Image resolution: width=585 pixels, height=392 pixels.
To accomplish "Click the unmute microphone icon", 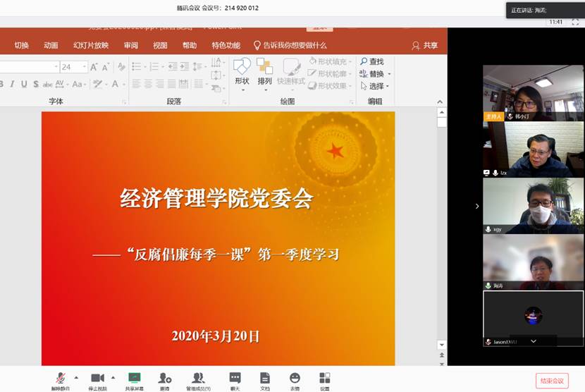I will click(x=61, y=379).
